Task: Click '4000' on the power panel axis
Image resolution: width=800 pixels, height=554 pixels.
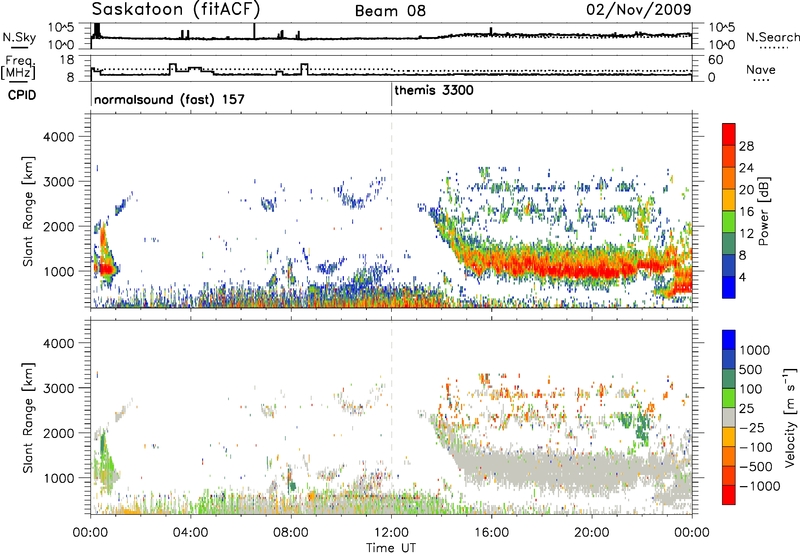Action: pyautogui.click(x=59, y=137)
